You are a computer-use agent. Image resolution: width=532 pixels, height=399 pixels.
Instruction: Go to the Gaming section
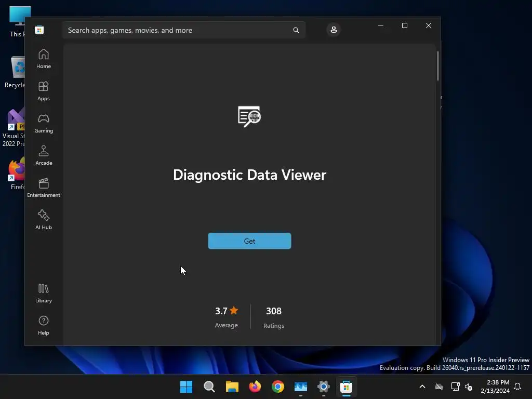click(x=44, y=124)
